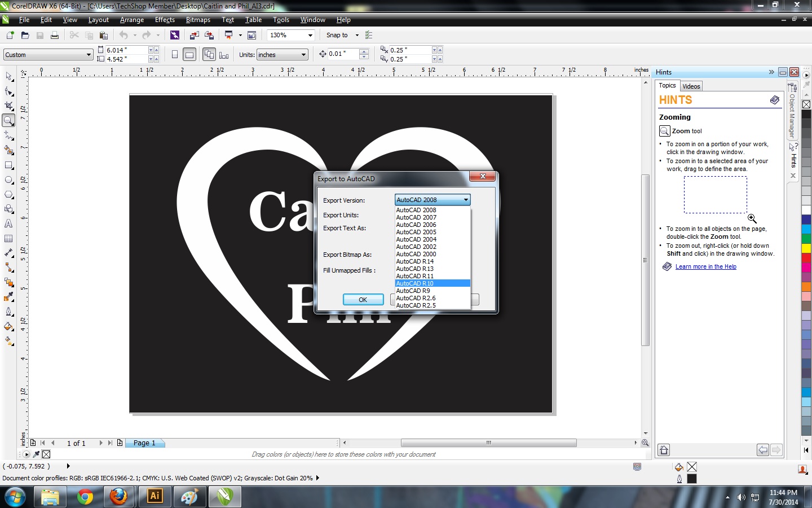This screenshot has height=508, width=812.
Task: Click OK in Export to AutoCAD dialog
Action: point(363,300)
